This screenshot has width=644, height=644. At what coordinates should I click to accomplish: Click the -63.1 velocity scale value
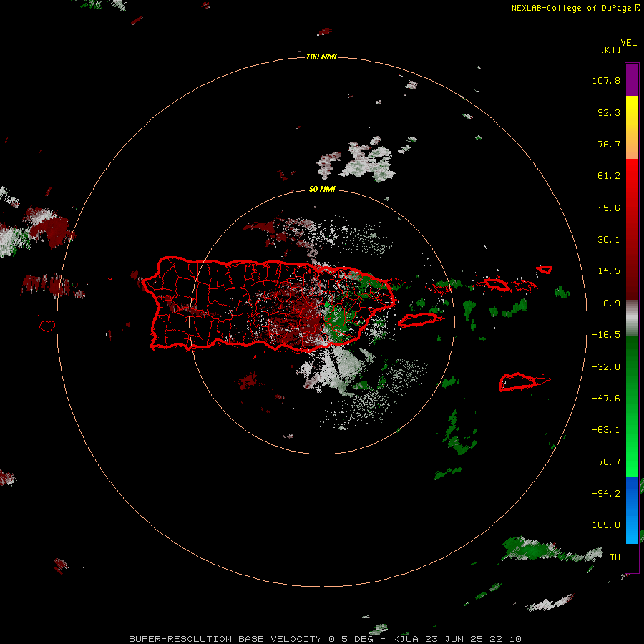pyautogui.click(x=606, y=430)
